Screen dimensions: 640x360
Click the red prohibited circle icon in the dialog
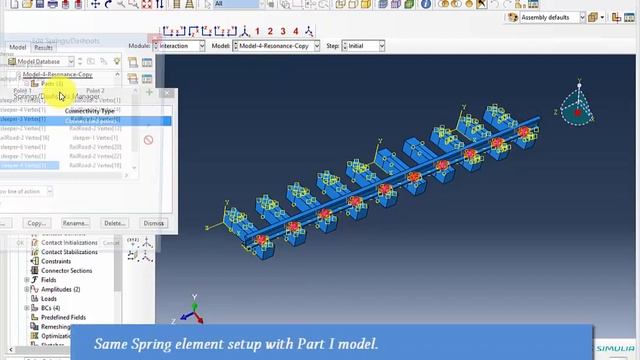point(149,140)
